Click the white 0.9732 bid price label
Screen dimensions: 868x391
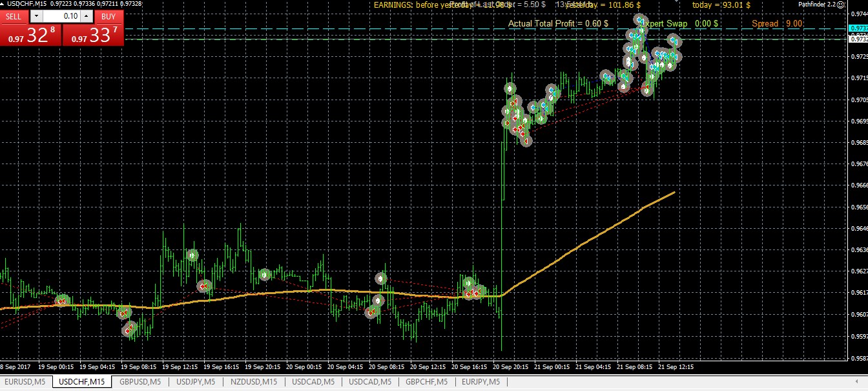tap(858, 39)
